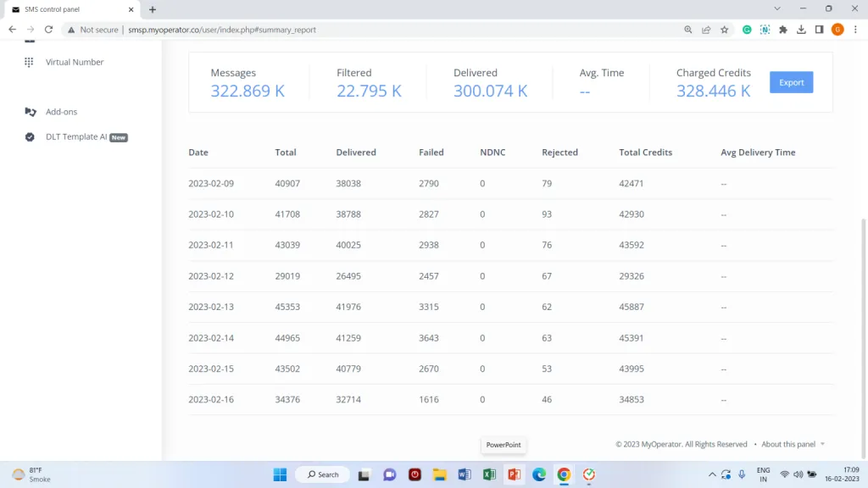This screenshot has height=488, width=868.
Task: Select the SMS control panel tab
Action: click(x=72, y=9)
